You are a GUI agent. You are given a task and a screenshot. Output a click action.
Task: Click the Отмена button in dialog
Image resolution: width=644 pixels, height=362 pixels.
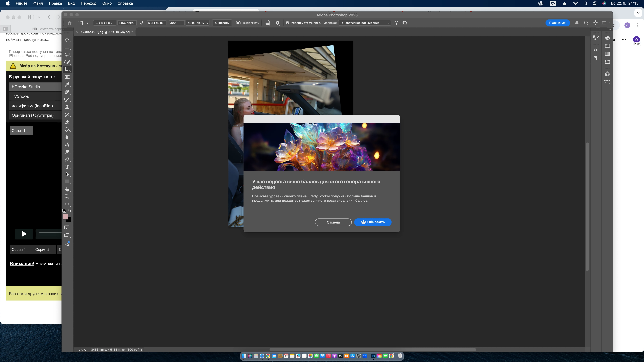click(333, 222)
